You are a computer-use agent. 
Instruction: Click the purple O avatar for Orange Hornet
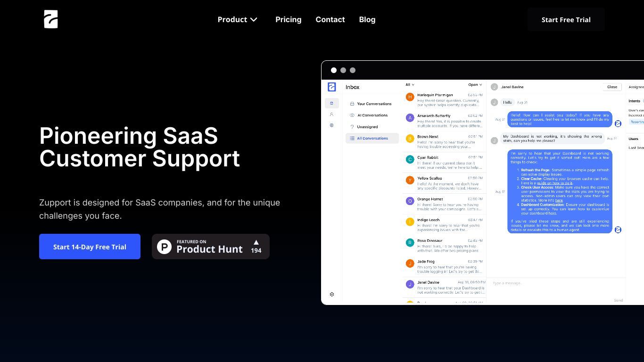coord(410,201)
